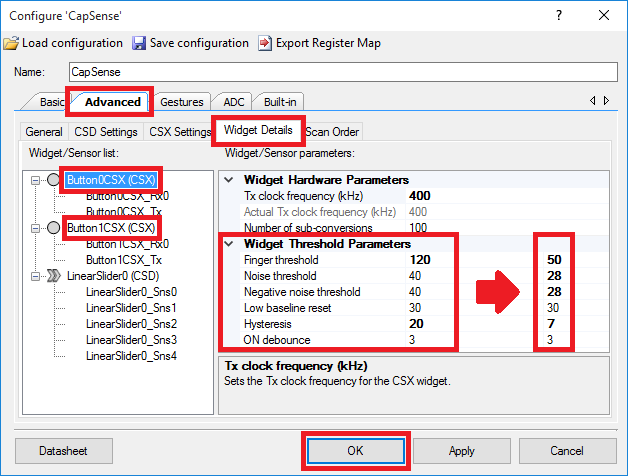Screen dimensions: 628x476
Task: Click Low baseline reset value 30
Action: point(415,308)
